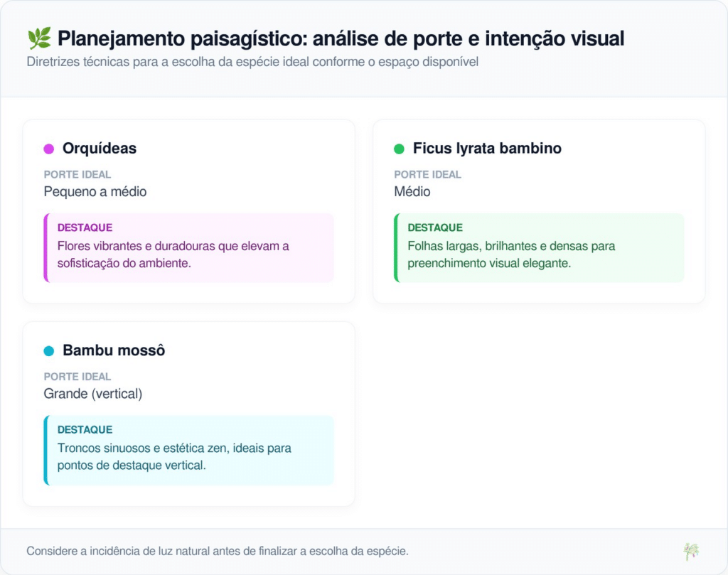Image resolution: width=728 pixels, height=575 pixels.
Task: Click the 'Grande (vertical)' porte value
Action: (93, 394)
